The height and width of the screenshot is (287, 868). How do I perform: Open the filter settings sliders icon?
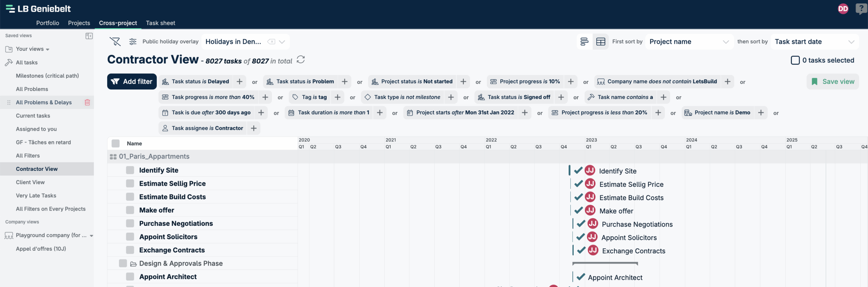pos(133,41)
